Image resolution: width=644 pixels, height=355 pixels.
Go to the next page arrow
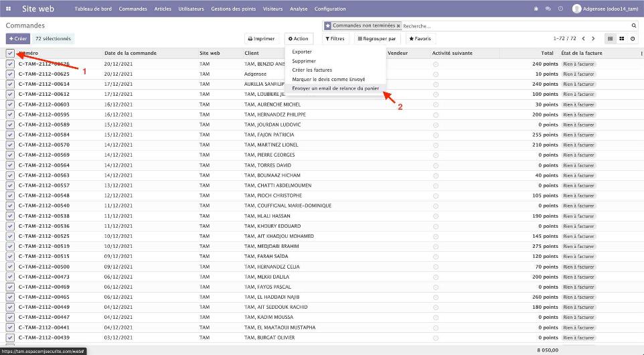593,39
